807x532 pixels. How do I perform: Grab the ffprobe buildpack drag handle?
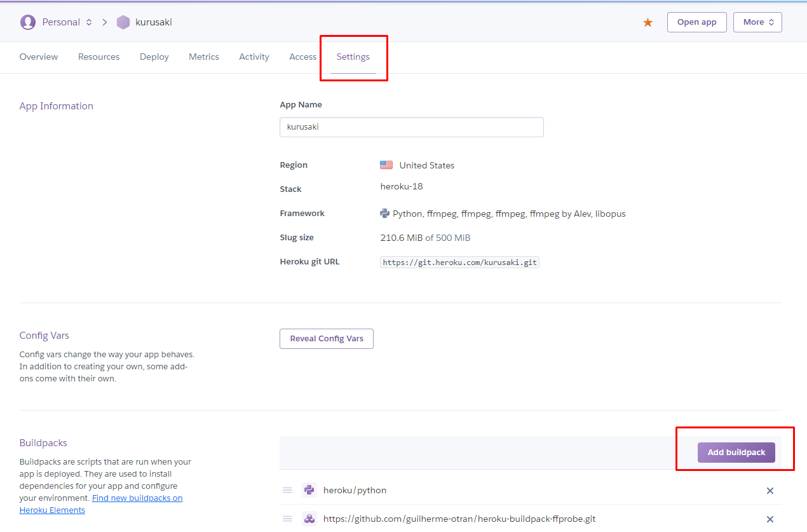tap(288, 519)
